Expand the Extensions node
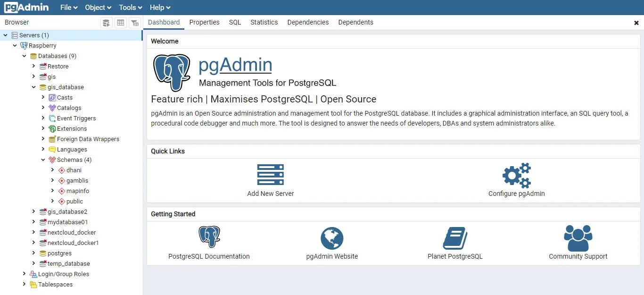This screenshot has width=644, height=295. [x=43, y=128]
